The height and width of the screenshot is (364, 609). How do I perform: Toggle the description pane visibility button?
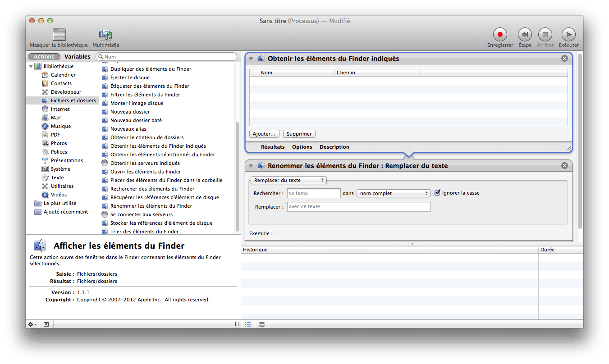46,324
